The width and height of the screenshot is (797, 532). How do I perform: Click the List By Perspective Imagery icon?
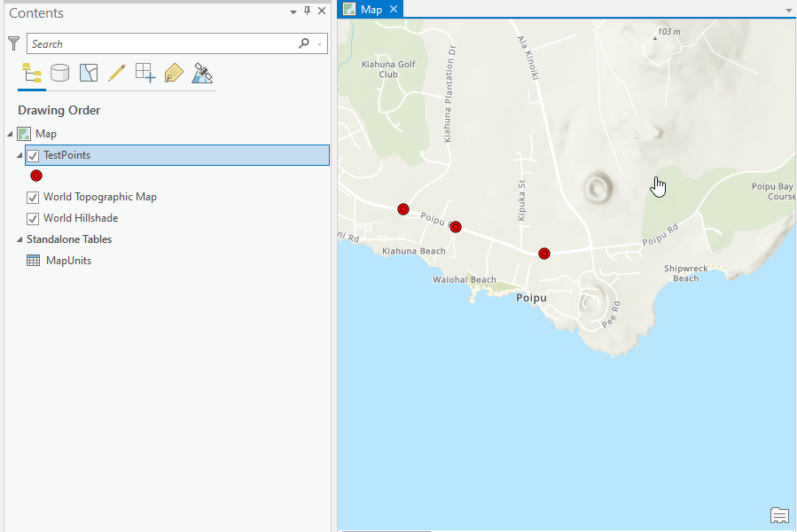[x=202, y=74]
